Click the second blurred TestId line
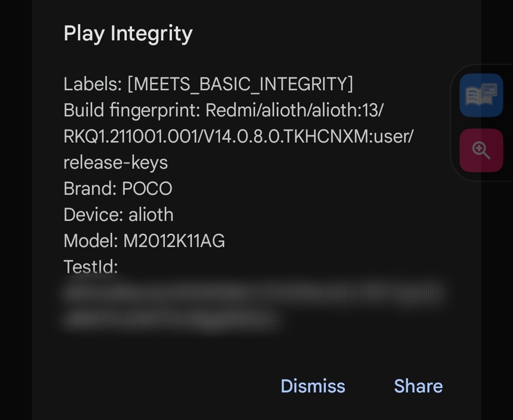 tap(173, 318)
